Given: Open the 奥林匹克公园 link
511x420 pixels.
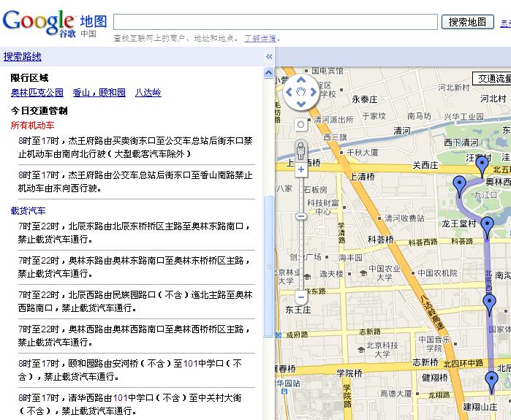Looking at the screenshot, I should tap(37, 93).
